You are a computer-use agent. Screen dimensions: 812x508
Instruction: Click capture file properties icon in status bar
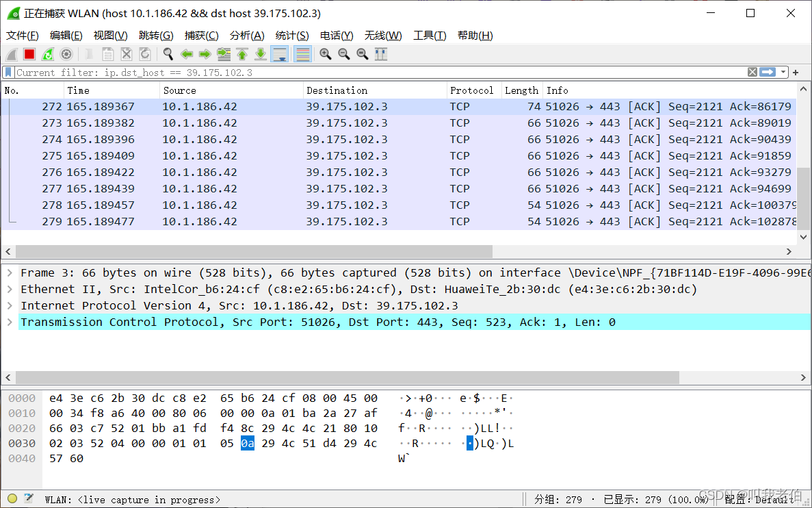point(29,499)
